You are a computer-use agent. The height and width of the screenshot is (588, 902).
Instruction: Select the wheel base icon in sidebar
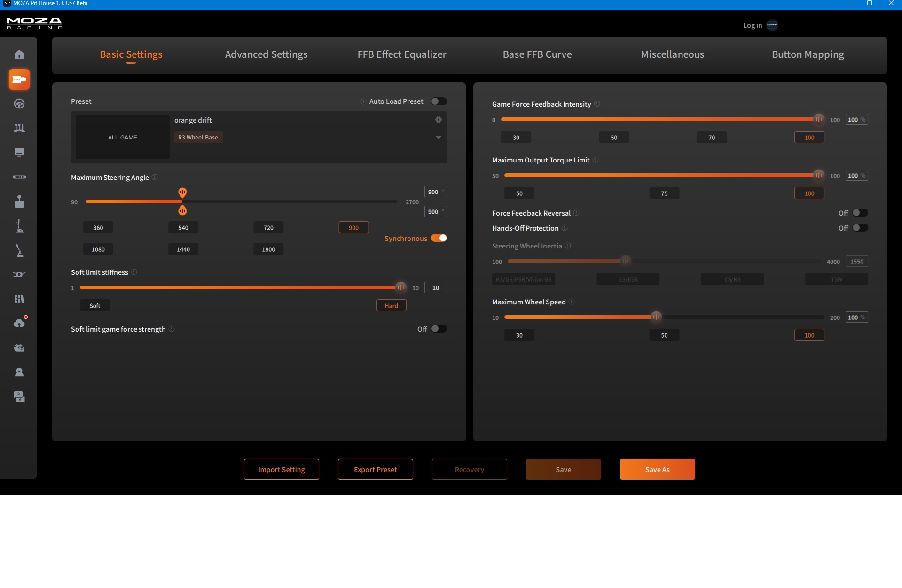pyautogui.click(x=19, y=79)
